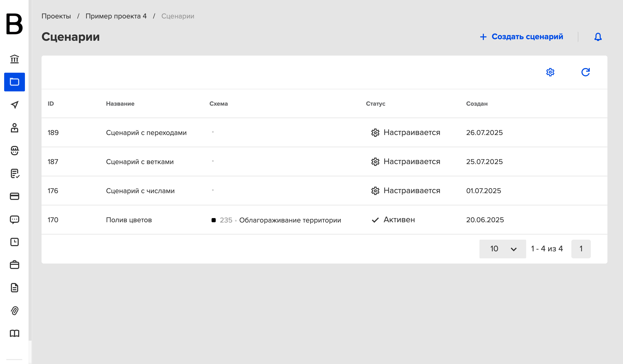Click the paperclip sidebar icon

(x=15, y=311)
